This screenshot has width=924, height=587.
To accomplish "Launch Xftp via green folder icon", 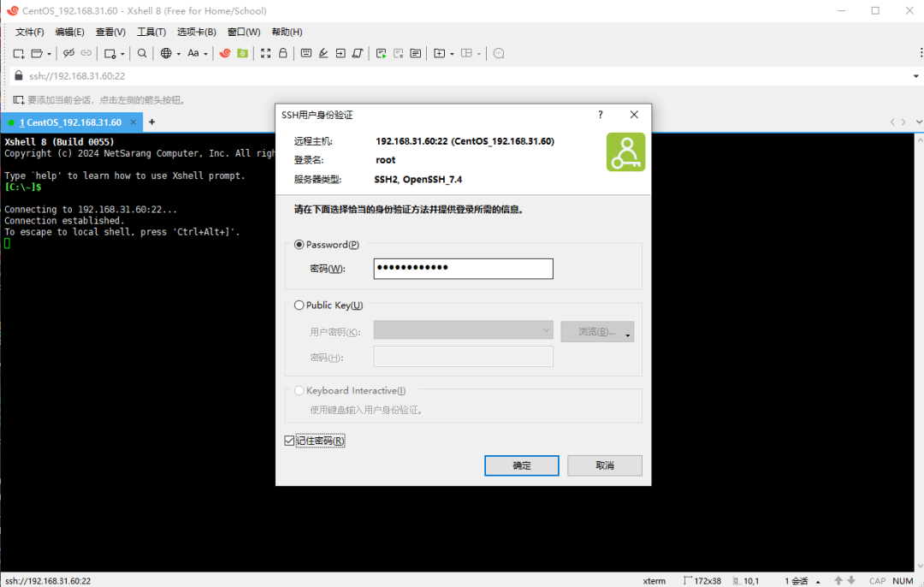I will pos(242,53).
